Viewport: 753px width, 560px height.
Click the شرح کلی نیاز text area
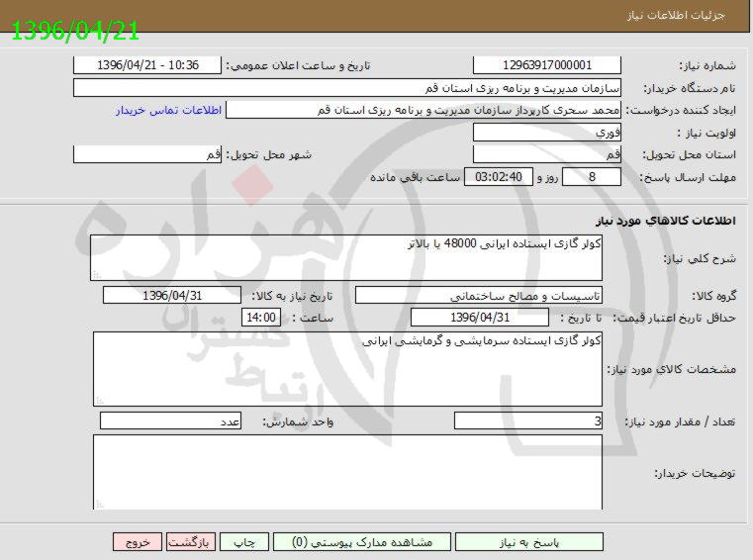tap(346, 257)
